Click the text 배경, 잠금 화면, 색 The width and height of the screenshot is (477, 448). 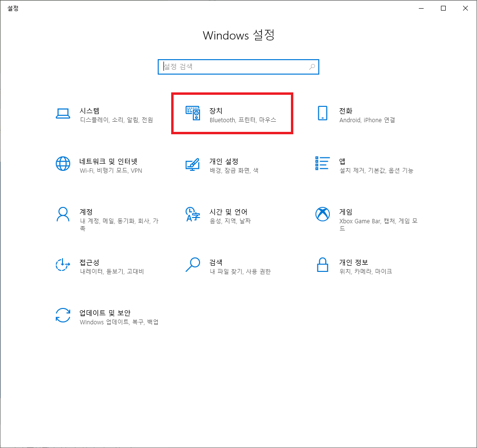234,170
